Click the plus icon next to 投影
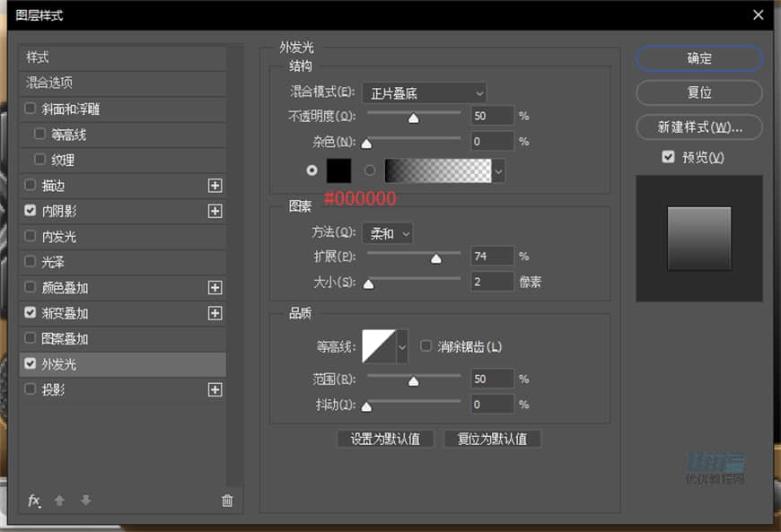781x532 pixels. click(x=215, y=389)
